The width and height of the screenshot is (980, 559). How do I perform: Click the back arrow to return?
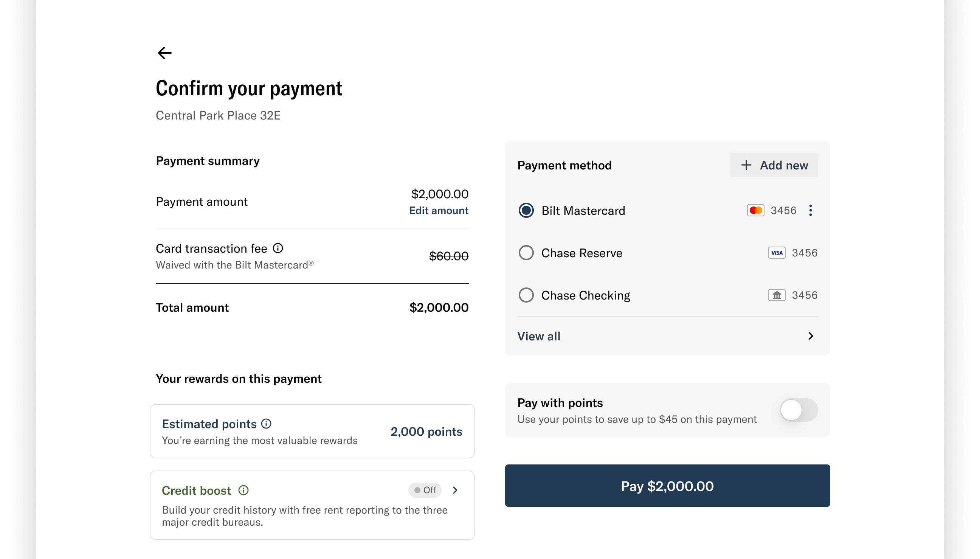[164, 53]
